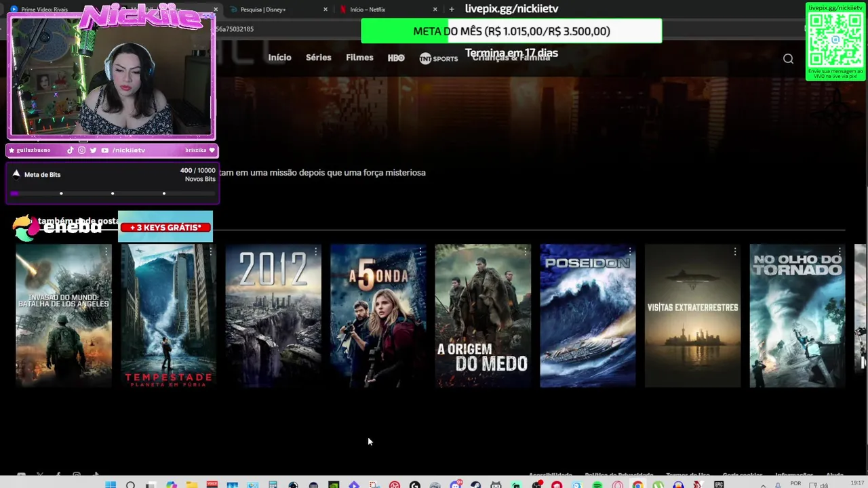Open the search magnifier icon in HBO Max header
This screenshot has width=868, height=488.
788,58
